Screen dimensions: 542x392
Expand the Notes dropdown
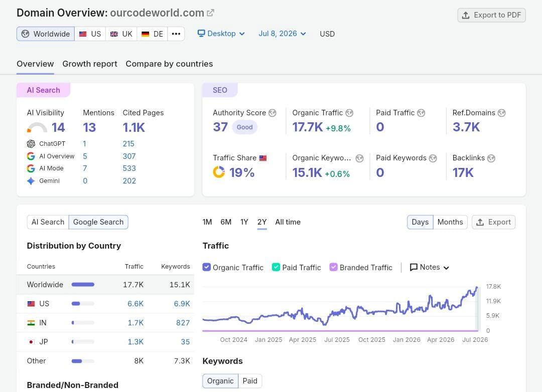pos(429,267)
